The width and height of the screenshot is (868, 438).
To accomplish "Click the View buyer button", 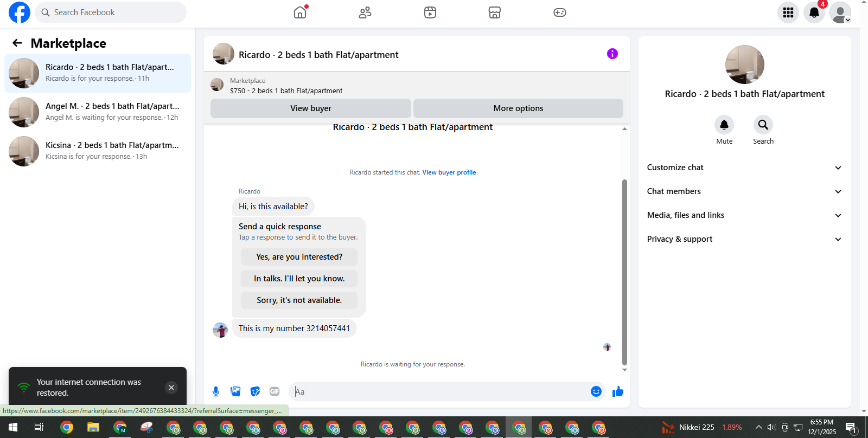I will (311, 108).
